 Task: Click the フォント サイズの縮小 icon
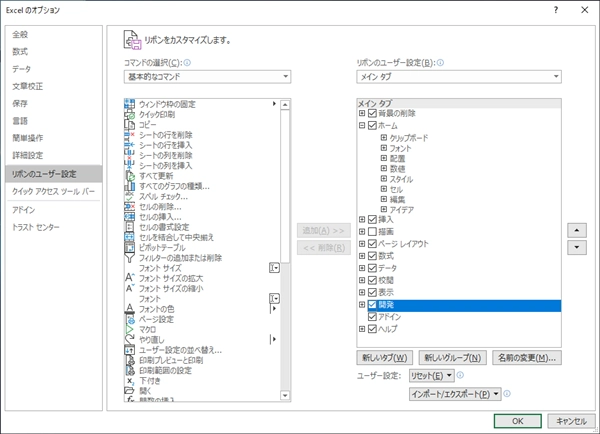pos(129,289)
